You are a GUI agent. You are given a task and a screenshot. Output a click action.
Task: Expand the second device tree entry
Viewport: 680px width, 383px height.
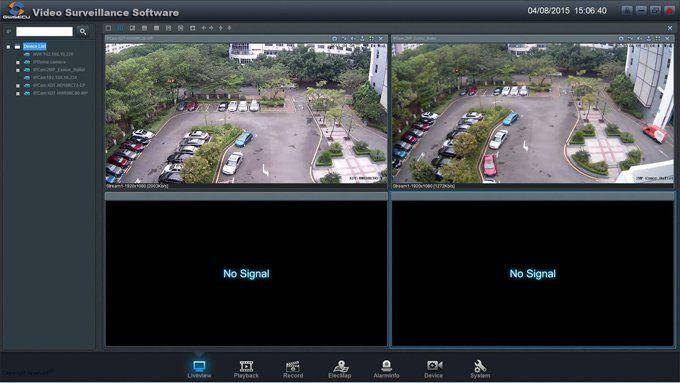click(18, 62)
